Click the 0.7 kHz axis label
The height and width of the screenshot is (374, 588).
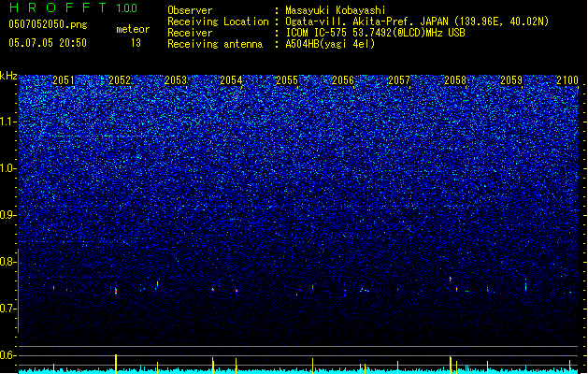(8, 309)
